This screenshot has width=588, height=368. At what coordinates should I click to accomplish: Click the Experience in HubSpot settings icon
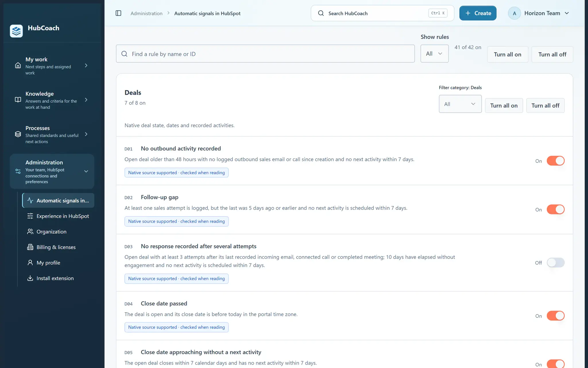(30, 216)
